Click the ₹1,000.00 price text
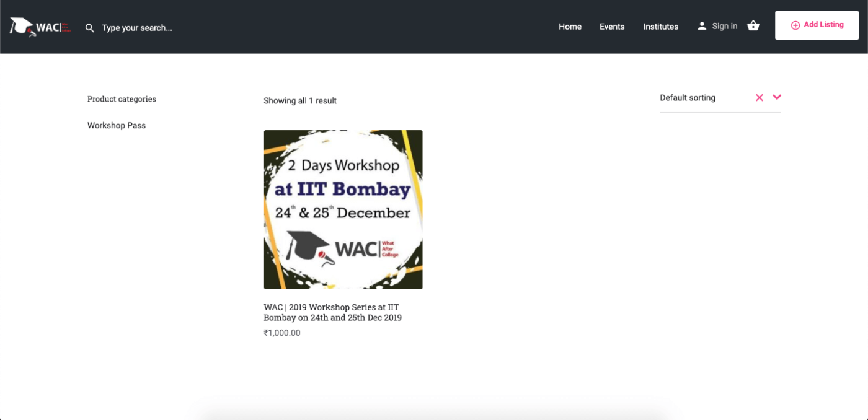This screenshot has height=420, width=868. [282, 333]
